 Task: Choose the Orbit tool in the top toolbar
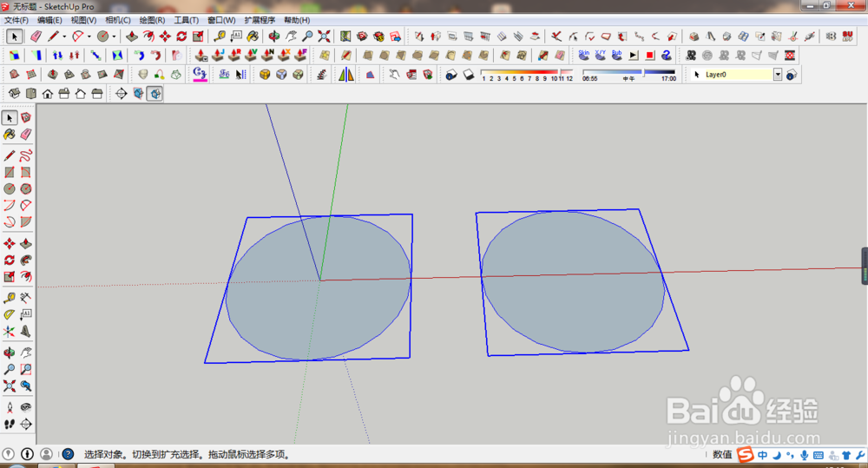point(274,36)
